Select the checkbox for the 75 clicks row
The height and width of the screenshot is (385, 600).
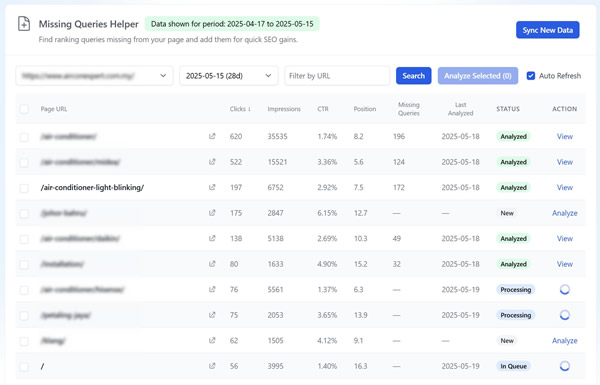pyautogui.click(x=24, y=316)
